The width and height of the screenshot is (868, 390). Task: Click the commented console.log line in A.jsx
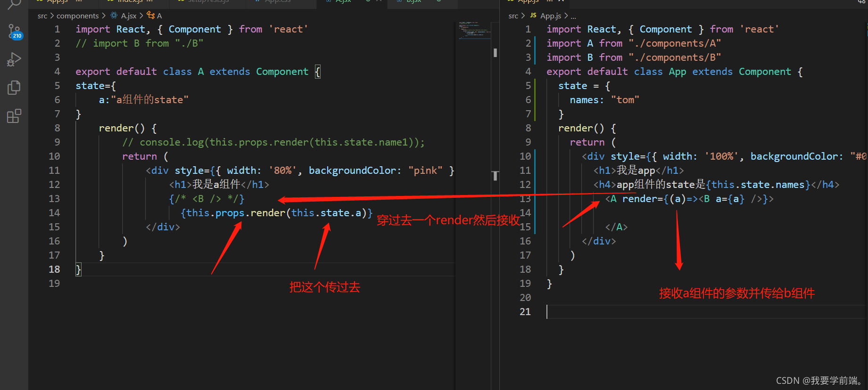click(x=273, y=142)
